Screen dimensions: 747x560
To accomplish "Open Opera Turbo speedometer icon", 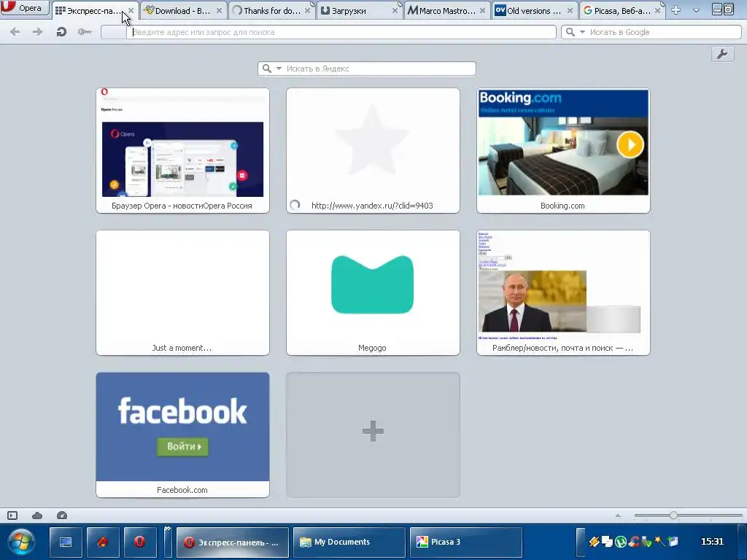I will [62, 516].
